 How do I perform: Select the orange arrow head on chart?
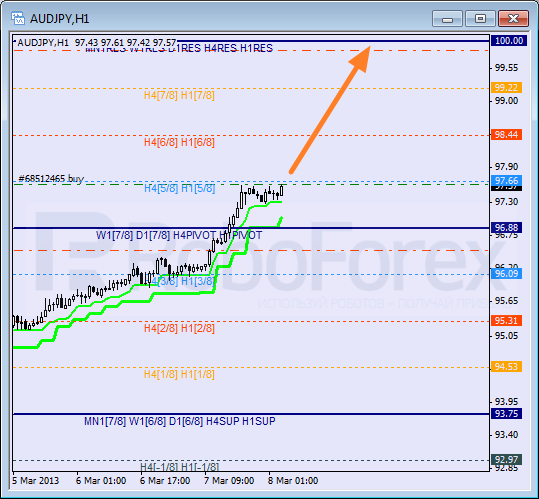(x=361, y=57)
